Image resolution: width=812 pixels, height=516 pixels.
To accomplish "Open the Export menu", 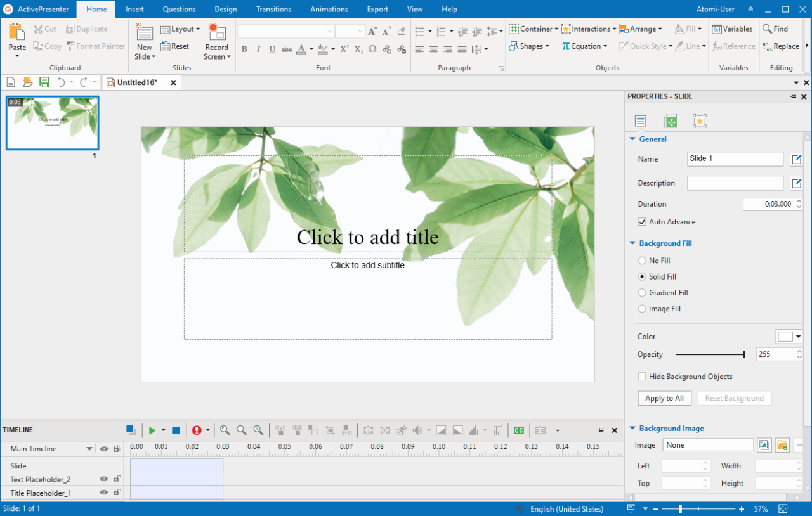I will [377, 9].
